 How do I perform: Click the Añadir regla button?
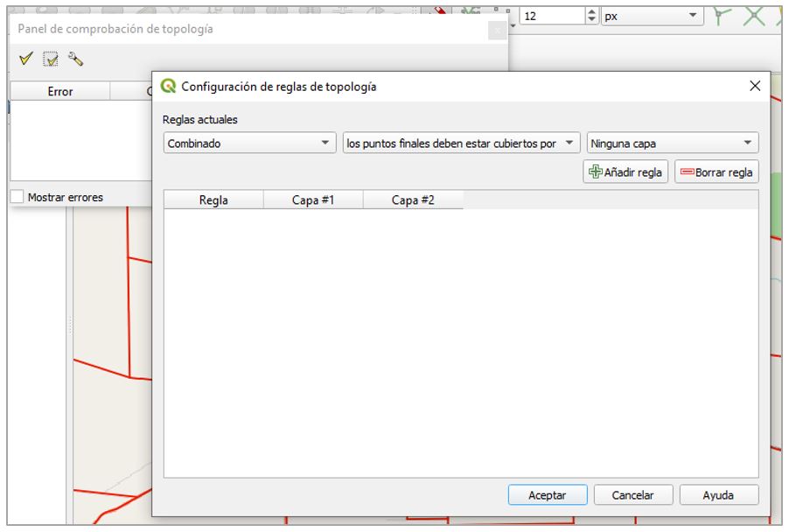(x=625, y=172)
